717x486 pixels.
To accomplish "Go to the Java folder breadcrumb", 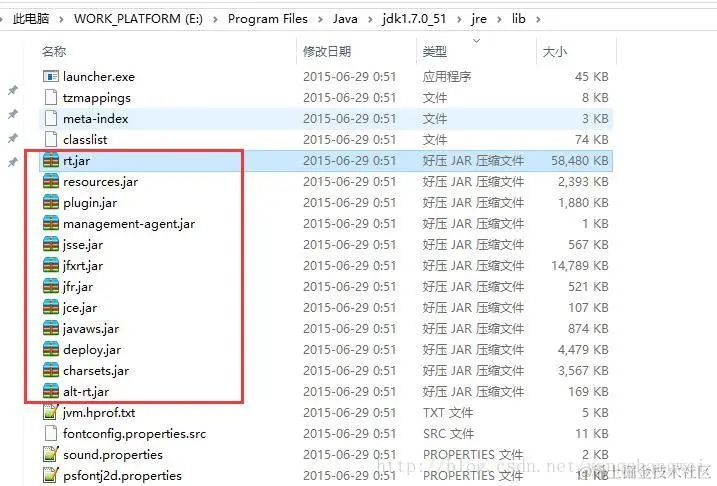I will point(345,19).
